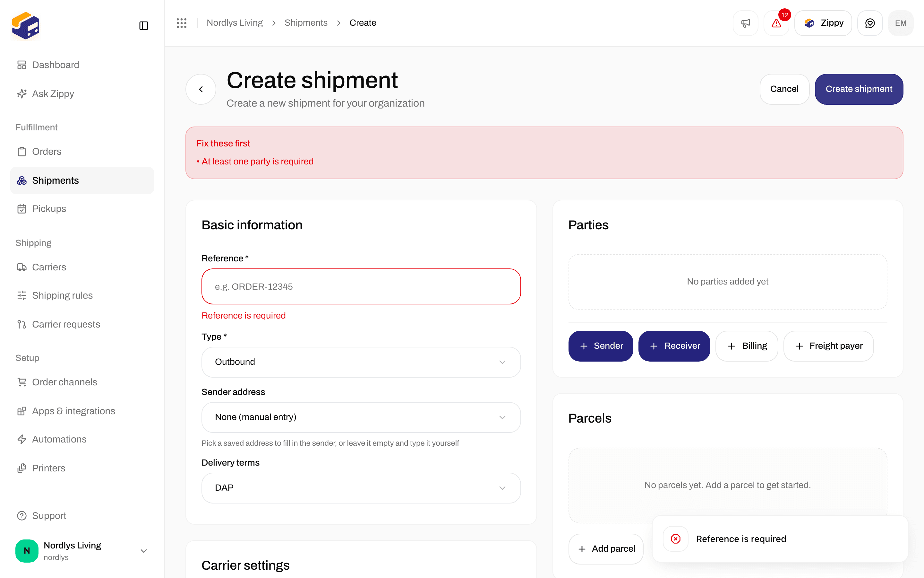Open the apps grid launcher icon
The image size is (924, 578).
181,23
